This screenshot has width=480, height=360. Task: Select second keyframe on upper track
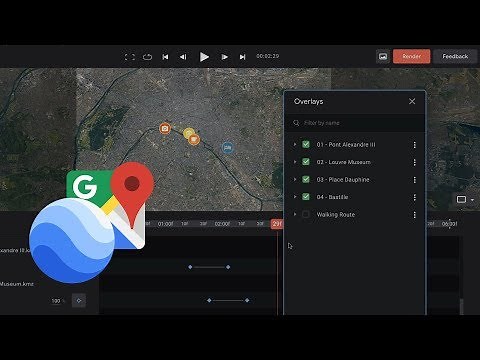click(x=228, y=267)
